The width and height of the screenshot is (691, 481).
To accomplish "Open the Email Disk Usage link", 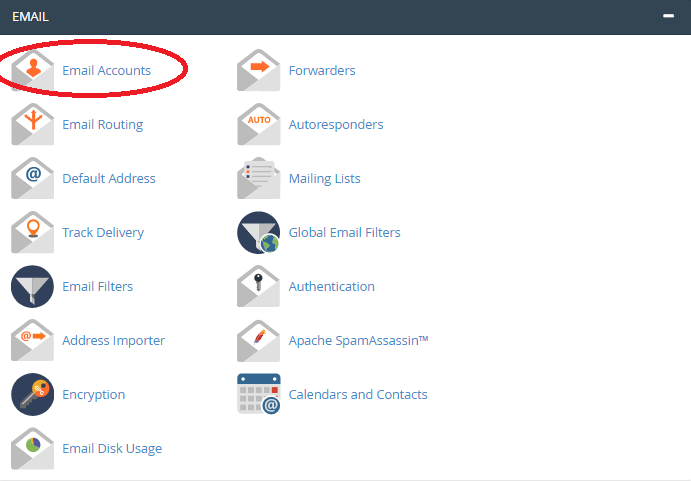I will pyautogui.click(x=112, y=449).
